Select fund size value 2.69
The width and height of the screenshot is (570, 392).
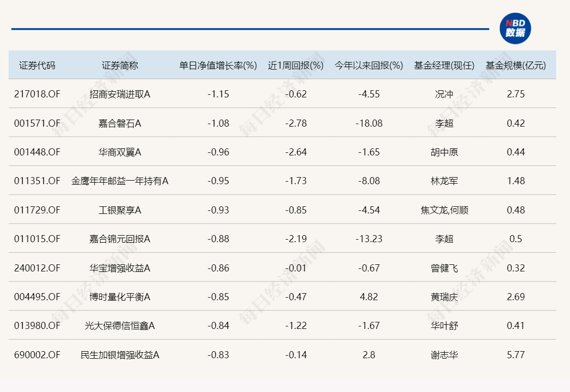[x=516, y=297]
